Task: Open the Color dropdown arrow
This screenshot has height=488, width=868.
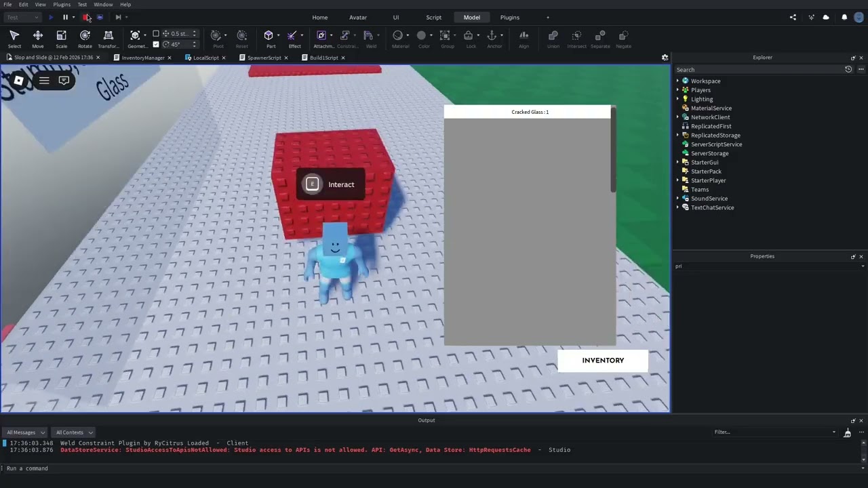Action: click(431, 35)
